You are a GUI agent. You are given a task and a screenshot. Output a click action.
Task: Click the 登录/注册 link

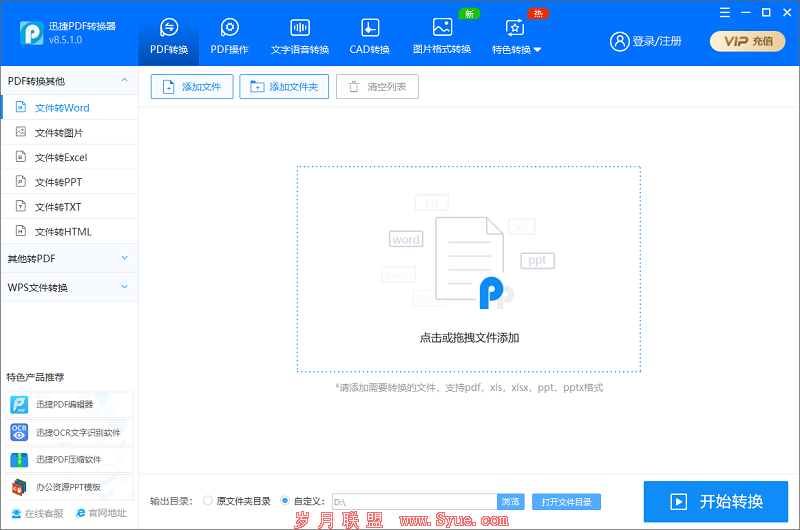[657, 41]
